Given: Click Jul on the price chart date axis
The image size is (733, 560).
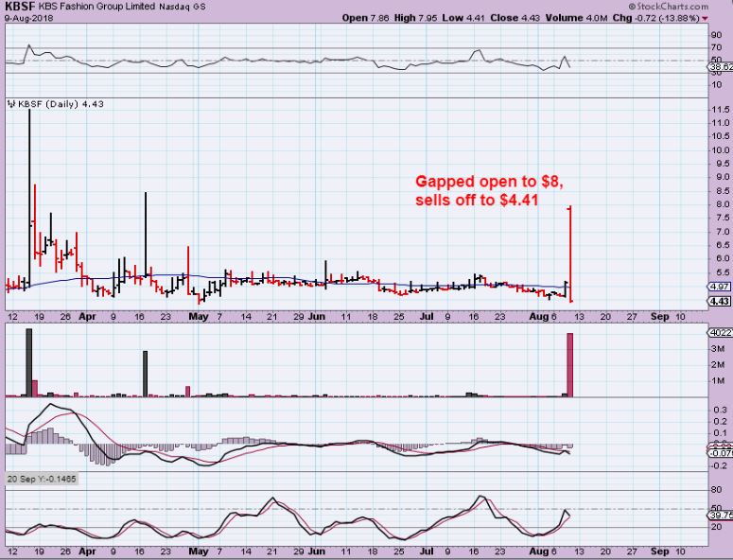Looking at the screenshot, I should coord(426,317).
